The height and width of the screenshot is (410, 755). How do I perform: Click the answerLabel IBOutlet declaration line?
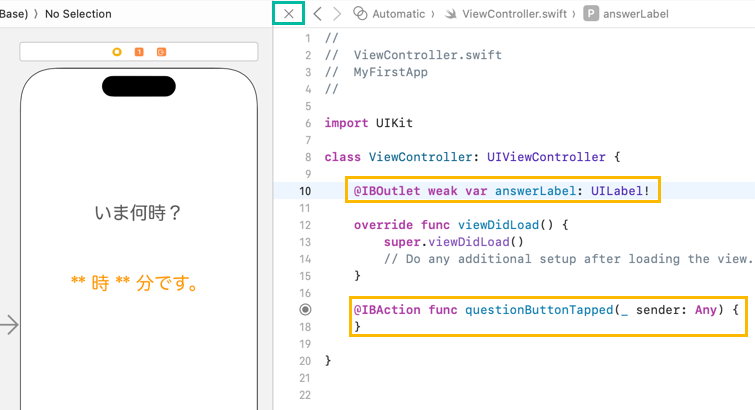[504, 190]
